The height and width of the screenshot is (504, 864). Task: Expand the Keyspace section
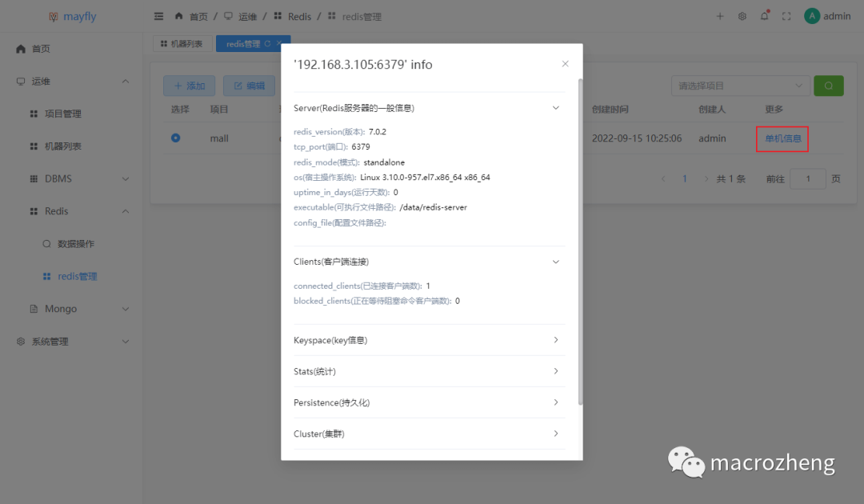coord(556,340)
